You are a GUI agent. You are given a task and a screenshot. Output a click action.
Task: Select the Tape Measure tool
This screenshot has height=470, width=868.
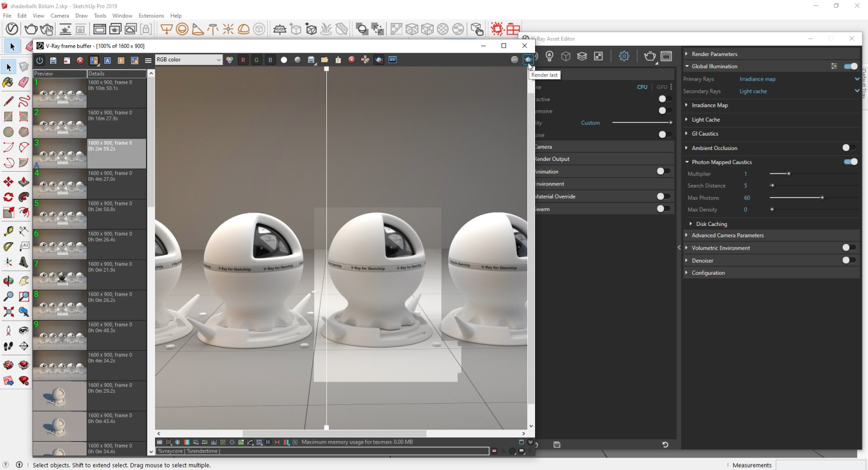click(x=8, y=231)
